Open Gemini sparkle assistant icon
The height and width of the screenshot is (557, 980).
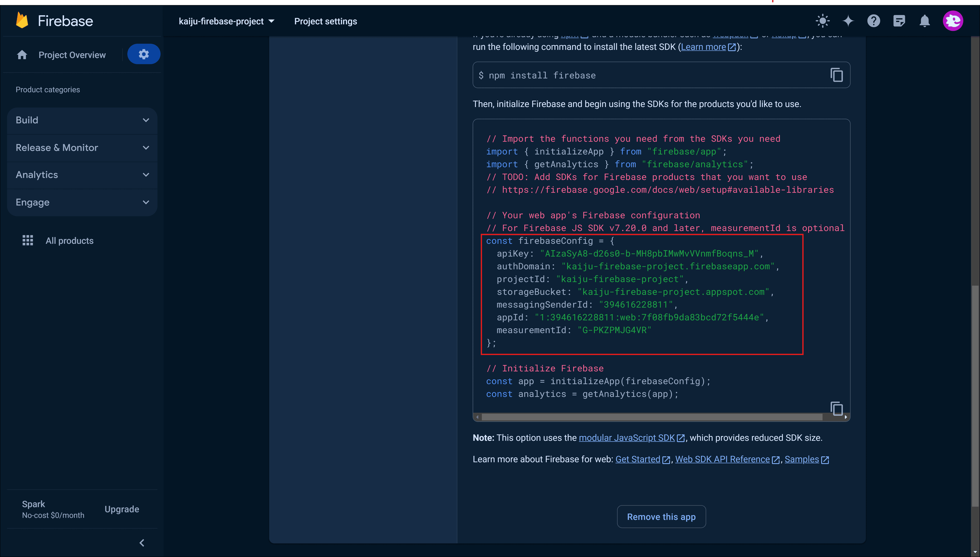tap(848, 21)
